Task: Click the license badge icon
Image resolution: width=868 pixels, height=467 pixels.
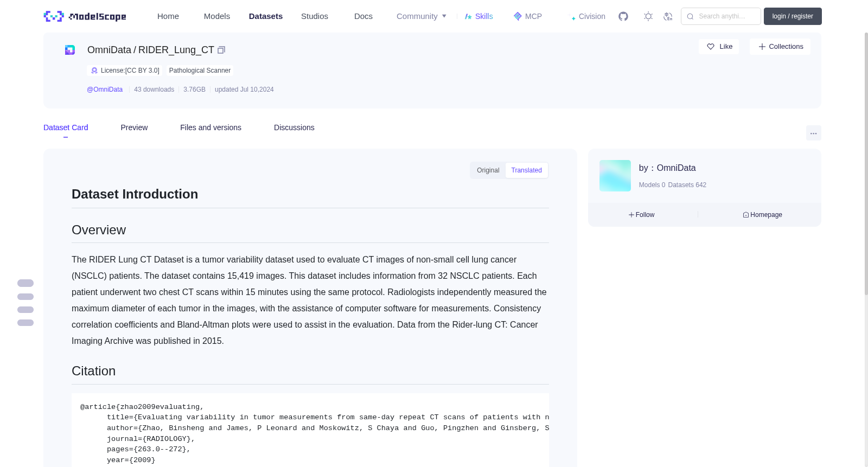Action: click(x=94, y=71)
